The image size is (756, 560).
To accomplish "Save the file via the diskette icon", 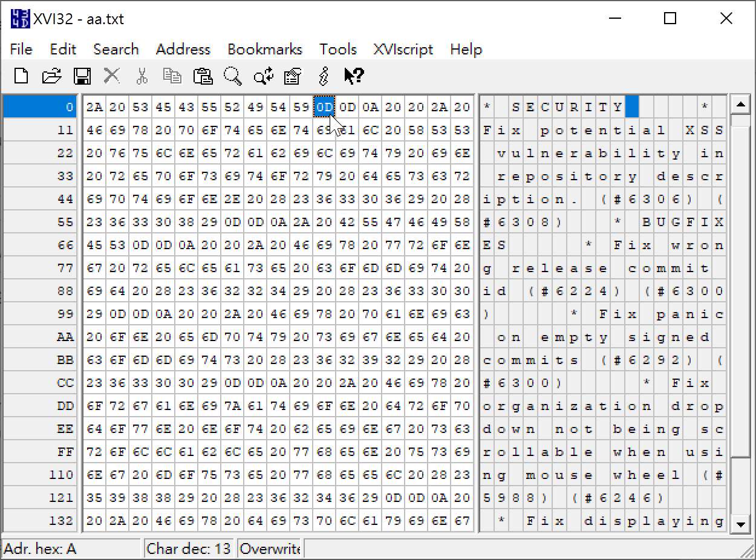I will click(x=82, y=76).
